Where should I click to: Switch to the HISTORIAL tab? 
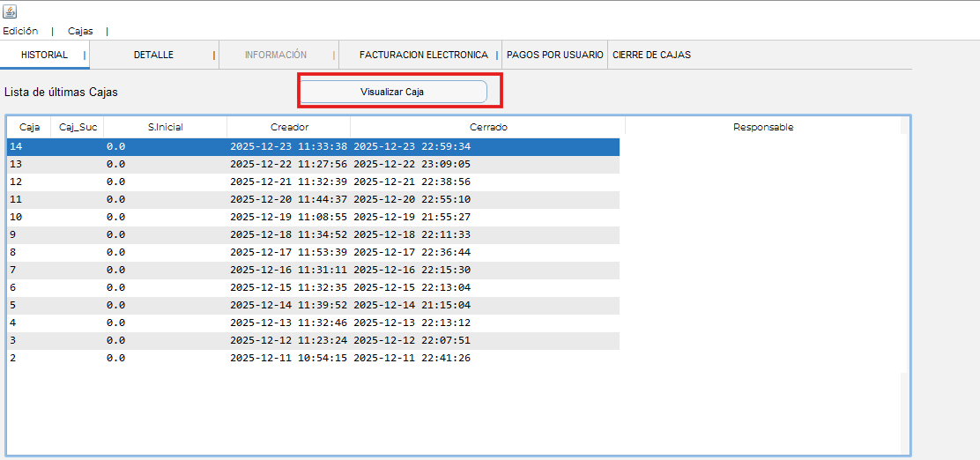tap(44, 55)
